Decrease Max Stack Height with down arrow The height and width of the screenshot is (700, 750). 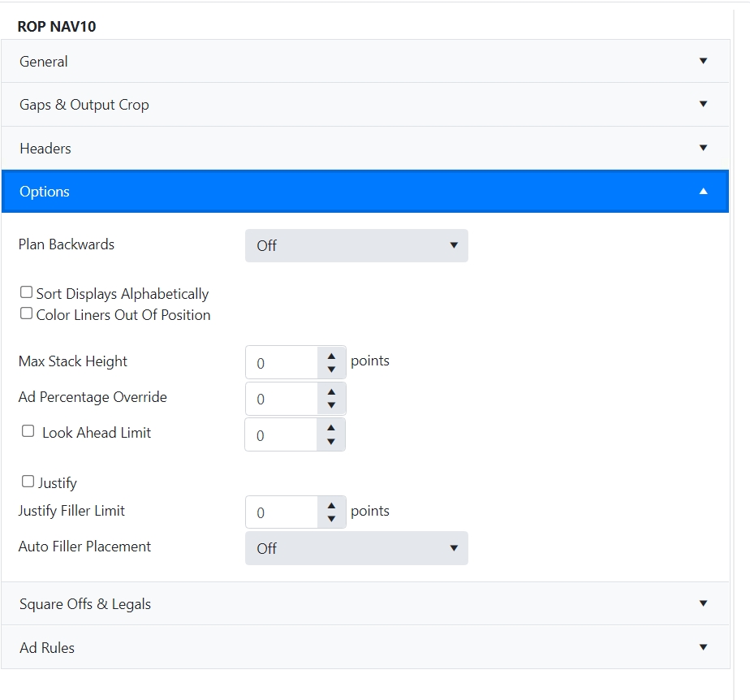331,369
